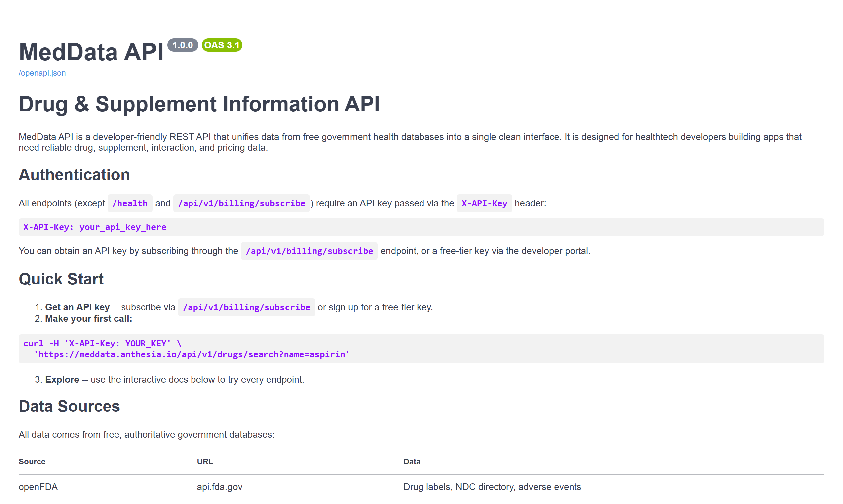Select the Drug & Supplement Information API heading
Viewport: 843px width, 504px height.
coord(199,104)
